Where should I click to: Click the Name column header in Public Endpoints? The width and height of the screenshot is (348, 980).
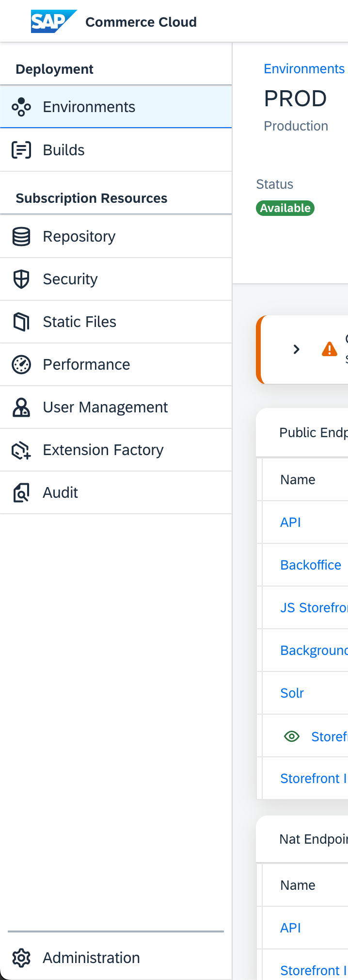298,479
